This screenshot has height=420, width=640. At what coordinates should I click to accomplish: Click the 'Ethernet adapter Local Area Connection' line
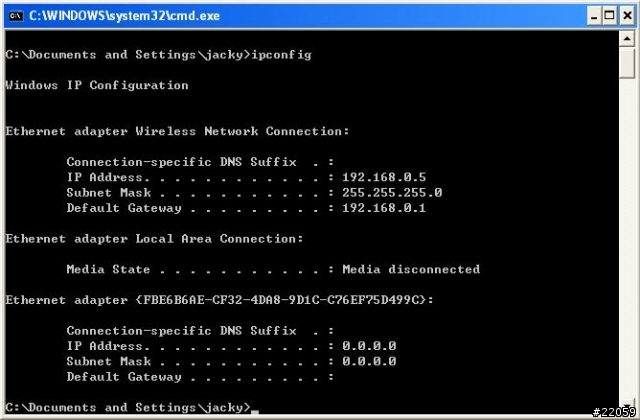(x=155, y=239)
